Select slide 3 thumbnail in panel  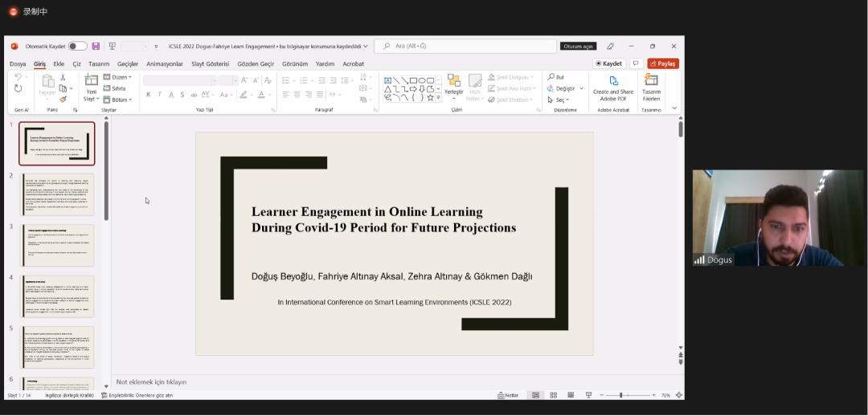point(57,245)
